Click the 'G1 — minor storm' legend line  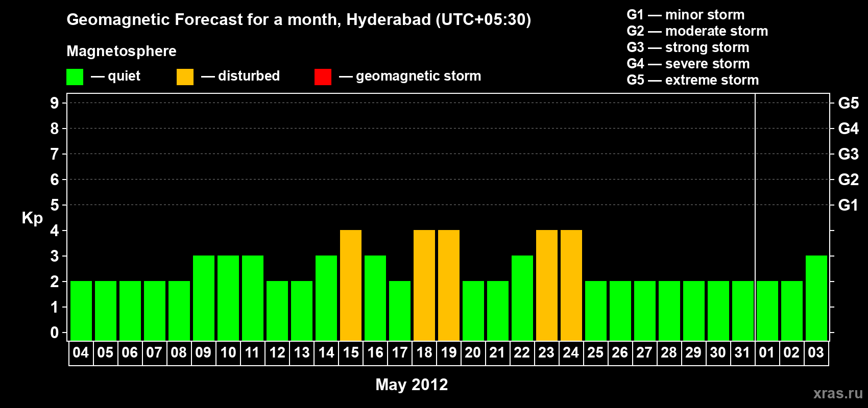(x=686, y=15)
